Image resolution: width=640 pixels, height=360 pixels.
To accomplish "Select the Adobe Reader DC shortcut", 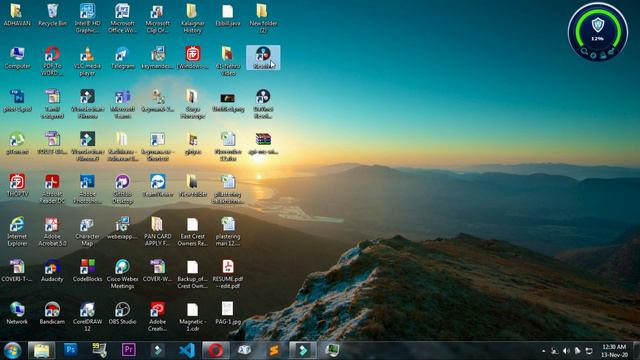I will click(52, 189).
